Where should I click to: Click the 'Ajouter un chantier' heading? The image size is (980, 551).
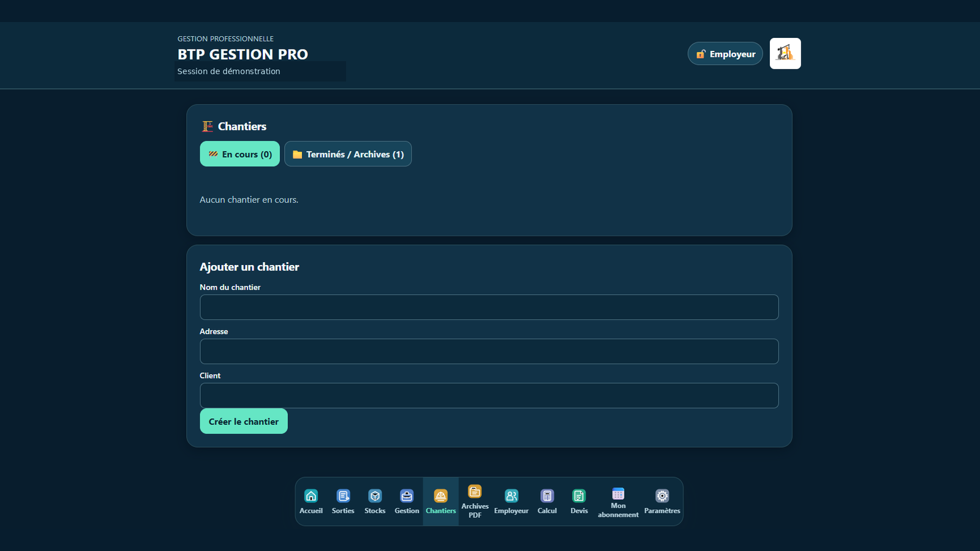(x=249, y=267)
